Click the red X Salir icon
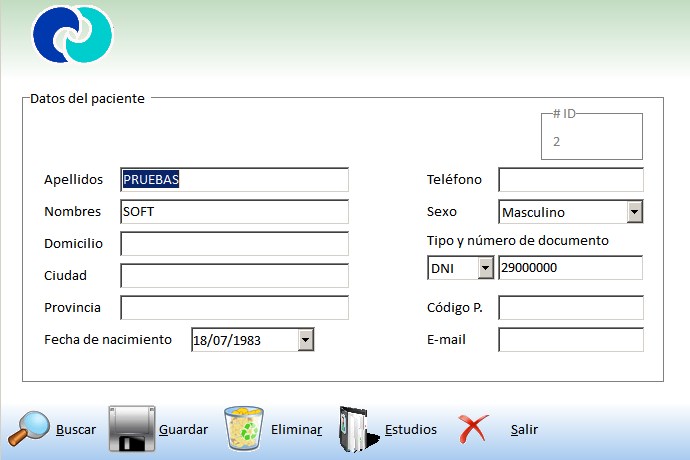Image resolution: width=690 pixels, height=460 pixels. click(x=473, y=430)
